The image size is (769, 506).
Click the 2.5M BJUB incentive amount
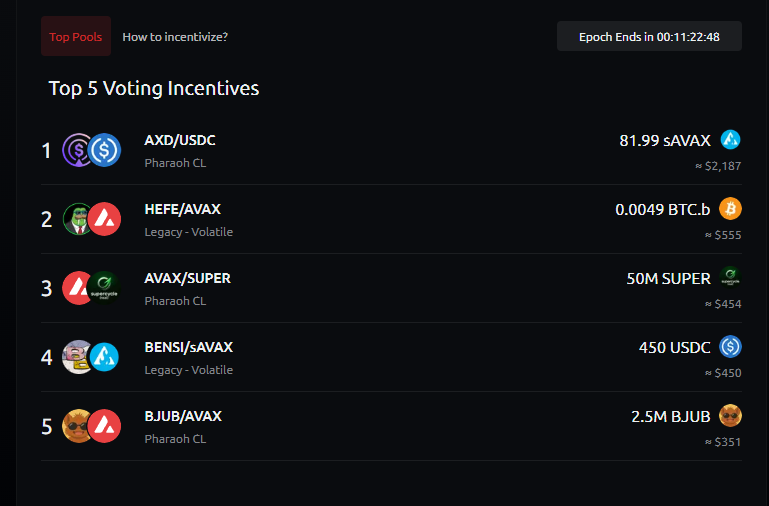point(670,417)
